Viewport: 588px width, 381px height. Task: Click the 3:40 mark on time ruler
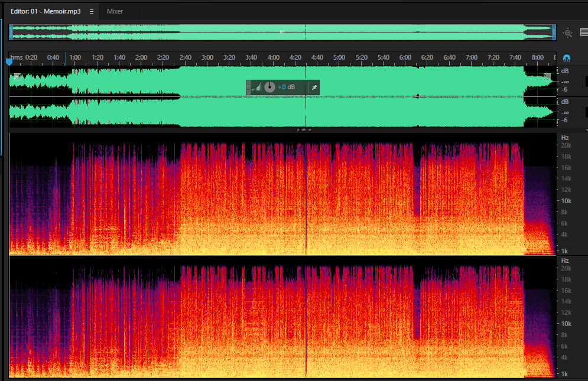click(251, 57)
